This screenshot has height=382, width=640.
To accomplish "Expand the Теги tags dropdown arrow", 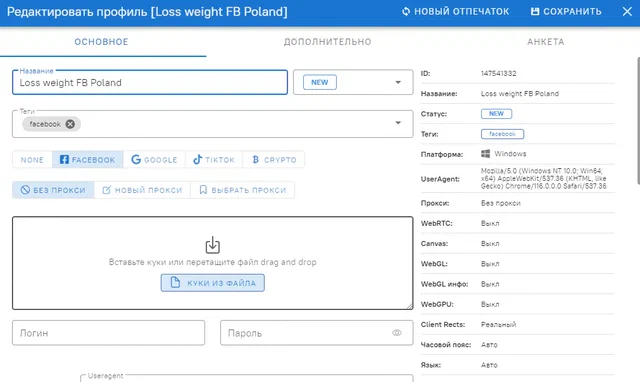I will (x=398, y=123).
